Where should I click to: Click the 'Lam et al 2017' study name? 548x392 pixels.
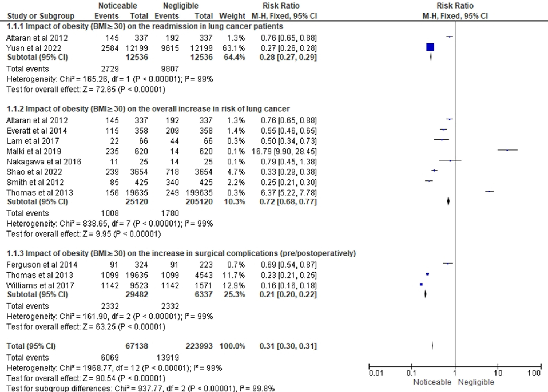33,141
